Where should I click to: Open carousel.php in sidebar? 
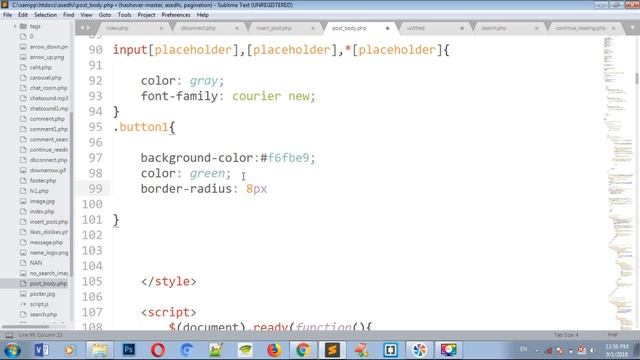(45, 78)
